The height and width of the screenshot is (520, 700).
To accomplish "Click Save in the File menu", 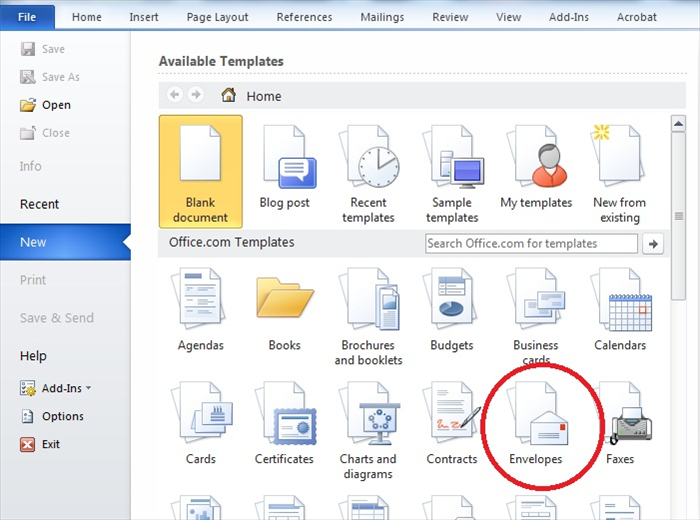I will click(43, 49).
